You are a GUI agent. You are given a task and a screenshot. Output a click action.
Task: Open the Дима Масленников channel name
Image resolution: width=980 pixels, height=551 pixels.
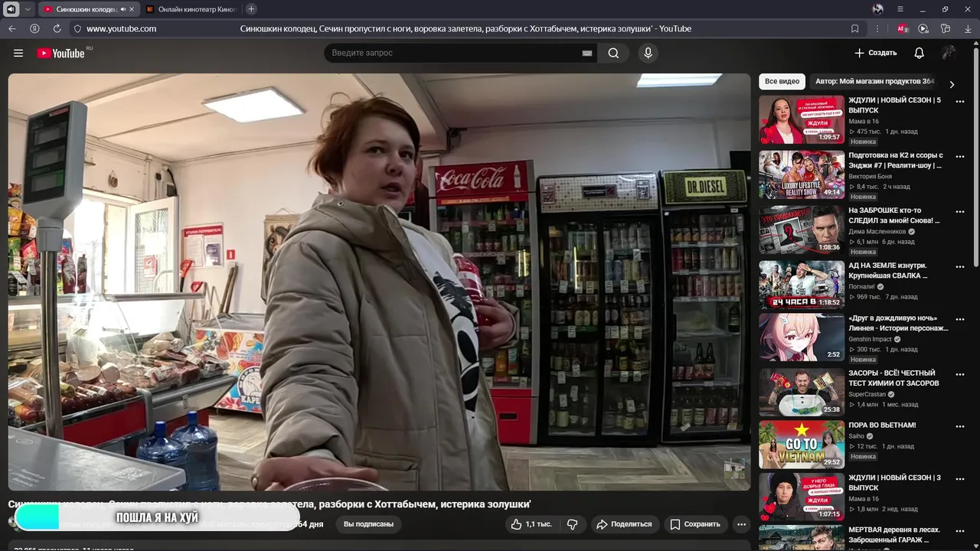[877, 231]
